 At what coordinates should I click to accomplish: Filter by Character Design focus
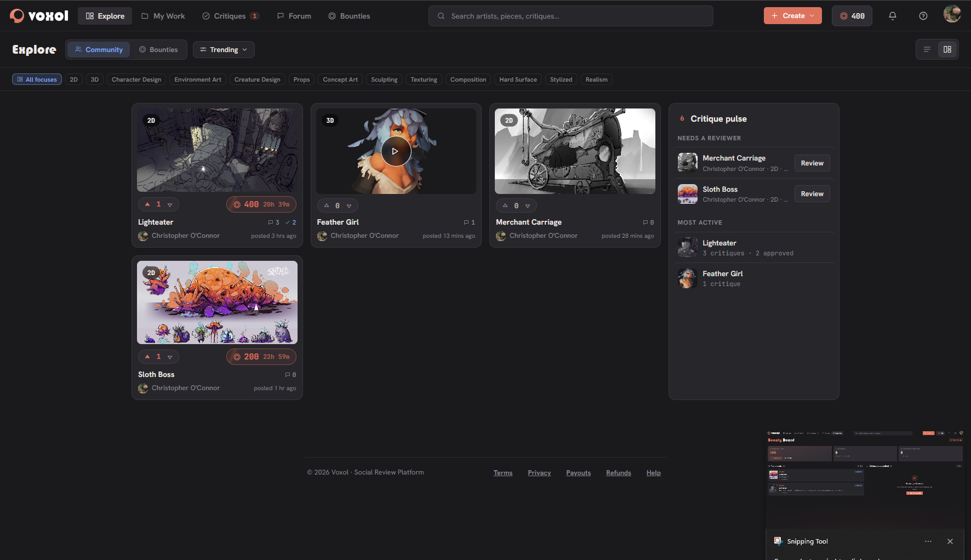(136, 79)
